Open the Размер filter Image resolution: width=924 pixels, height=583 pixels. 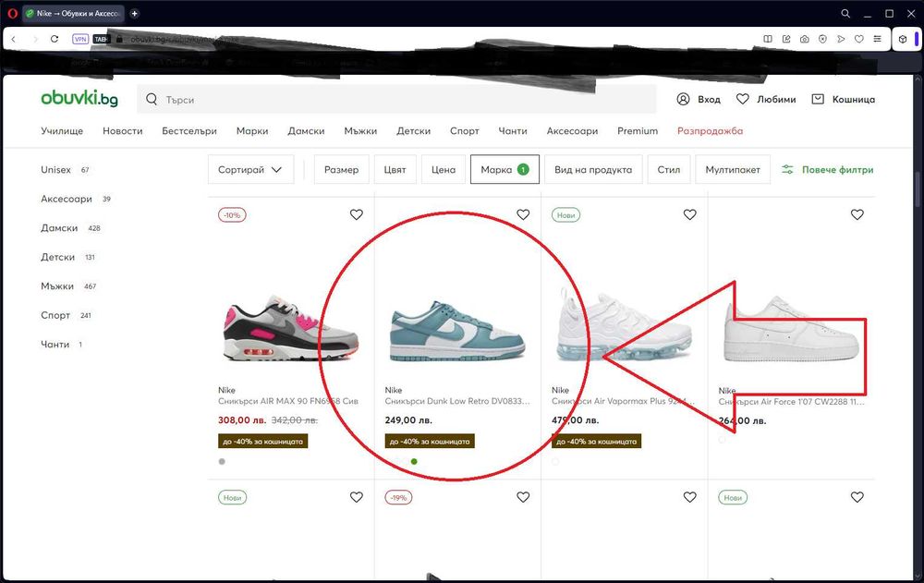341,170
